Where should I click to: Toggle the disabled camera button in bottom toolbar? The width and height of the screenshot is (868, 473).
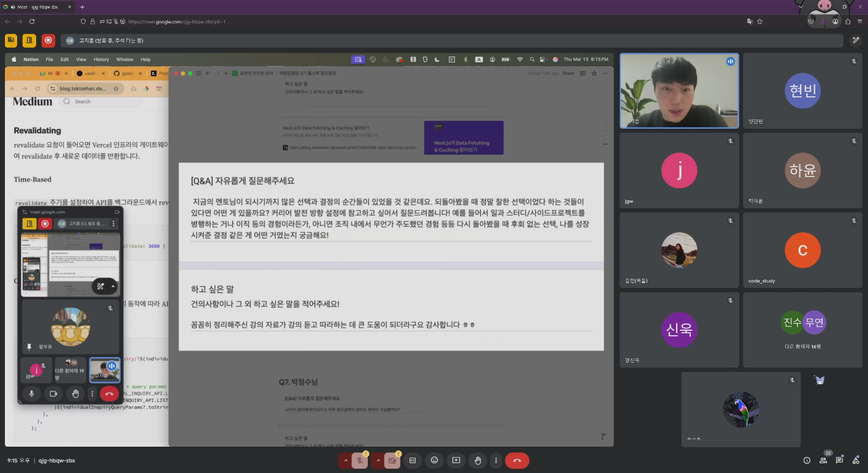(392, 461)
